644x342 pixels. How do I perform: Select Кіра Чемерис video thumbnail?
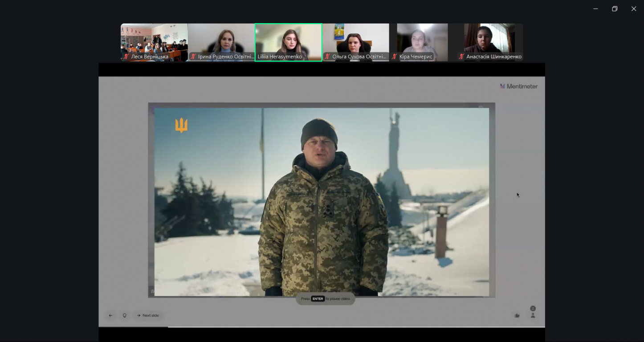click(422, 40)
